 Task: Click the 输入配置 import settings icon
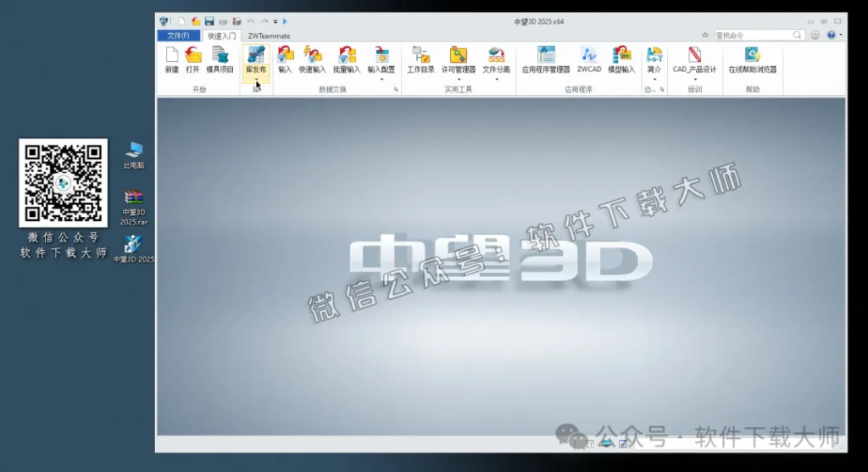pyautogui.click(x=381, y=55)
